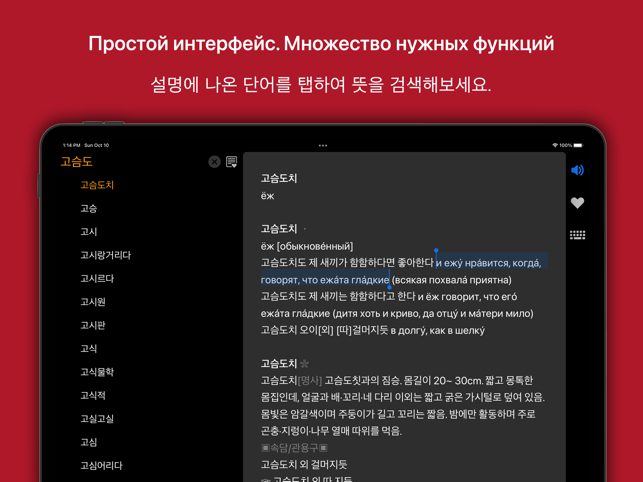The width and height of the screenshot is (643, 482).
Task: Open the 고심어리다 entry
Action: (101, 466)
